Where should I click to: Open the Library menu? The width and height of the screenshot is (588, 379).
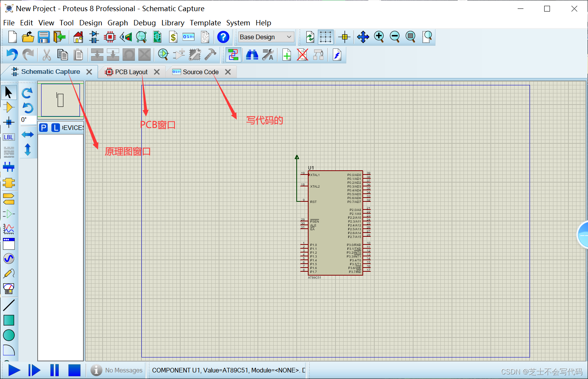173,23
